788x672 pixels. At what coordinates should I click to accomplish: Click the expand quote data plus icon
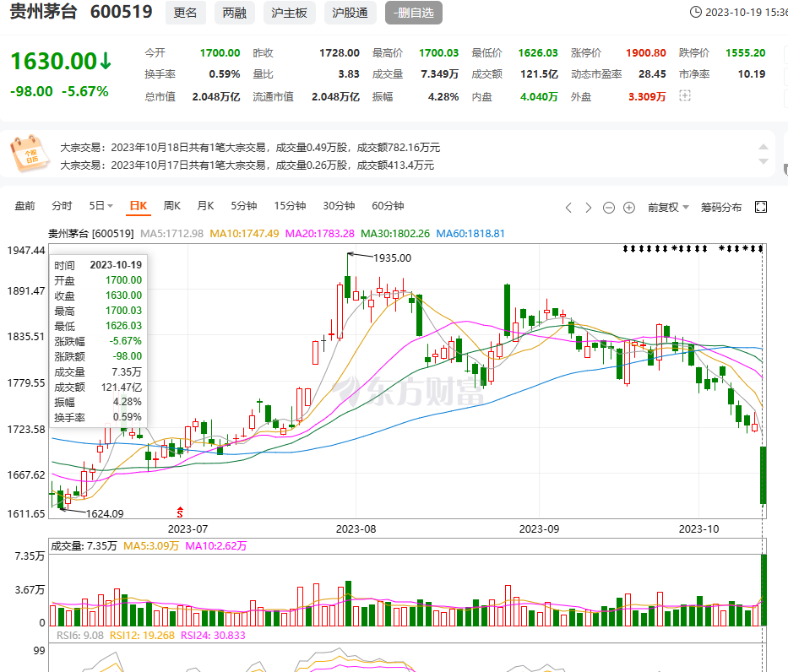(x=685, y=95)
